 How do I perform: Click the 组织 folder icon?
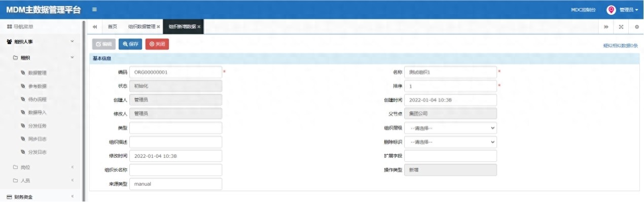(15, 58)
